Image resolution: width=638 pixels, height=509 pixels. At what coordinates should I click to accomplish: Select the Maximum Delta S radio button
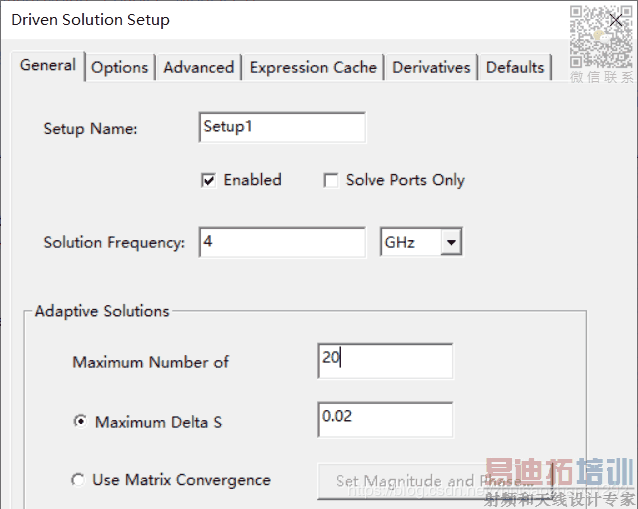click(79, 422)
